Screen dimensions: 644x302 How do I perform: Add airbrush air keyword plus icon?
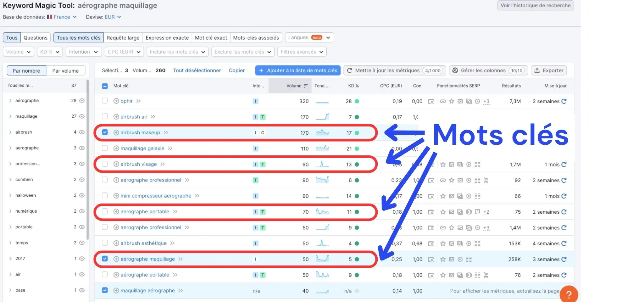point(116,117)
